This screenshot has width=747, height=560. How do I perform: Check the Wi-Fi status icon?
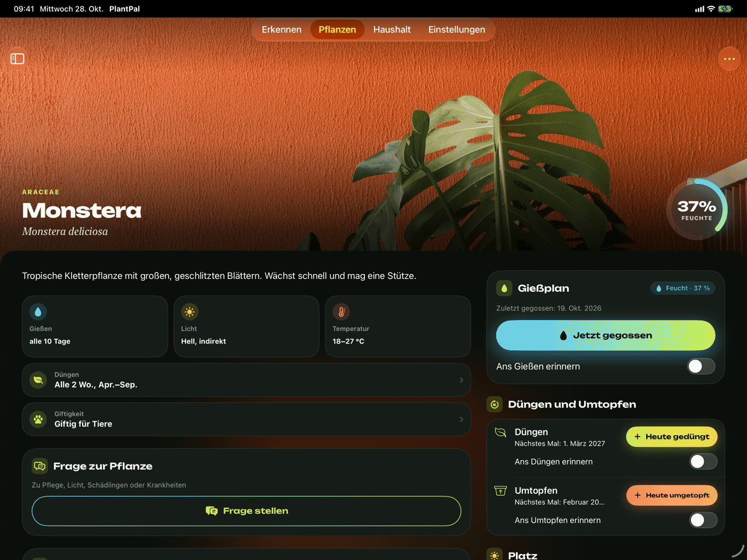[711, 9]
